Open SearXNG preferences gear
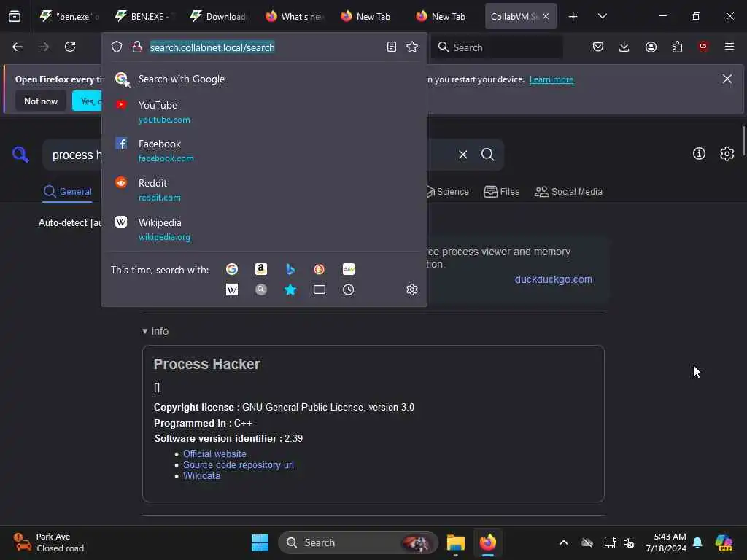 click(727, 154)
